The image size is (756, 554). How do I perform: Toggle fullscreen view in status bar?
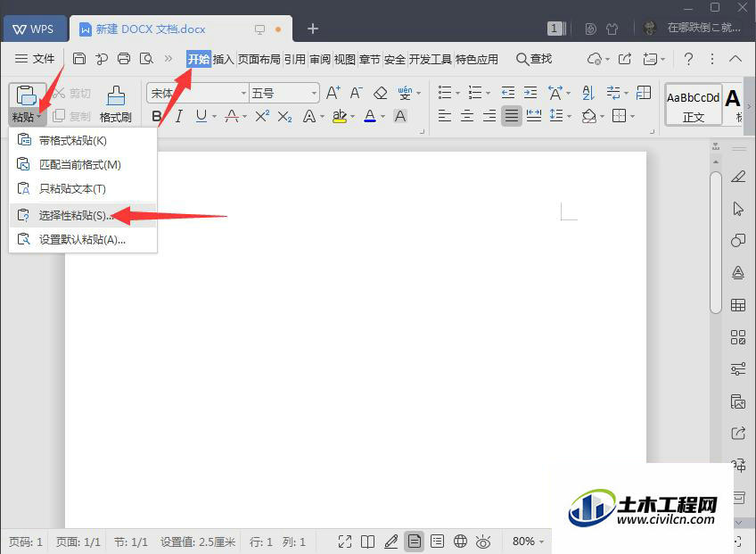click(345, 542)
